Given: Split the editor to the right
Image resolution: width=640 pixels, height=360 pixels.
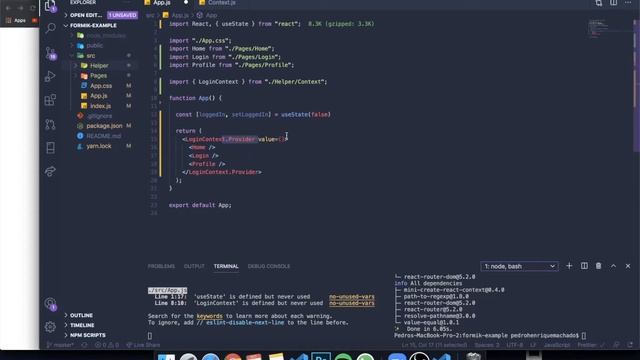Looking at the screenshot, I should pos(613,3).
